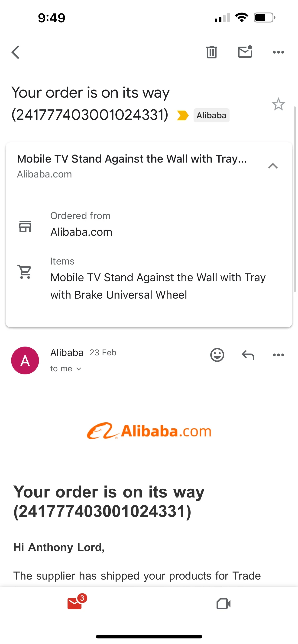Star this Alibaba order email

[278, 104]
